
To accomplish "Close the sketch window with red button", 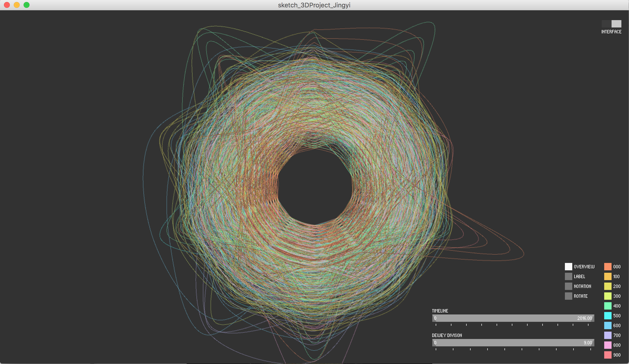I will (x=7, y=5).
